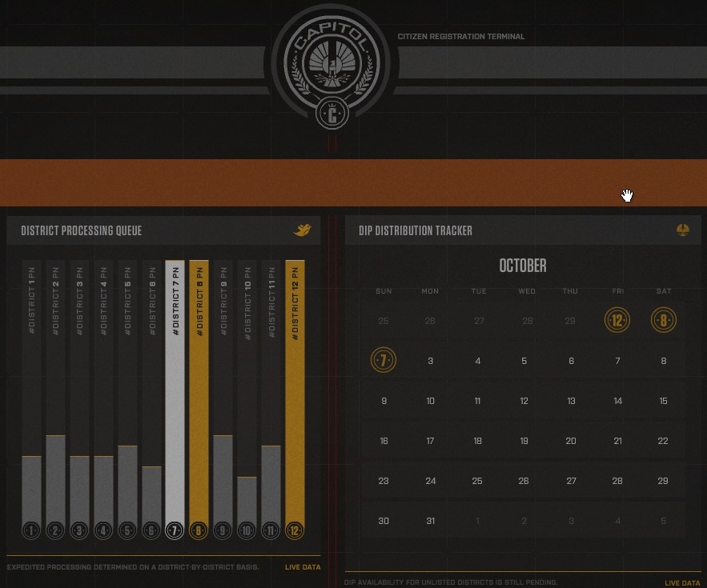707x588 pixels.
Task: Click the Citizen Registration Terminal label
Action: pos(461,37)
